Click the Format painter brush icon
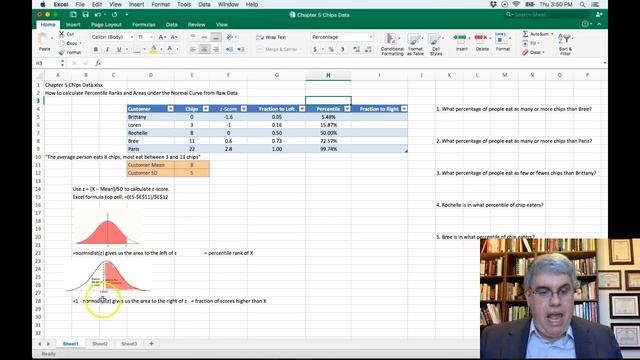640x360 pixels. pyautogui.click(x=62, y=52)
